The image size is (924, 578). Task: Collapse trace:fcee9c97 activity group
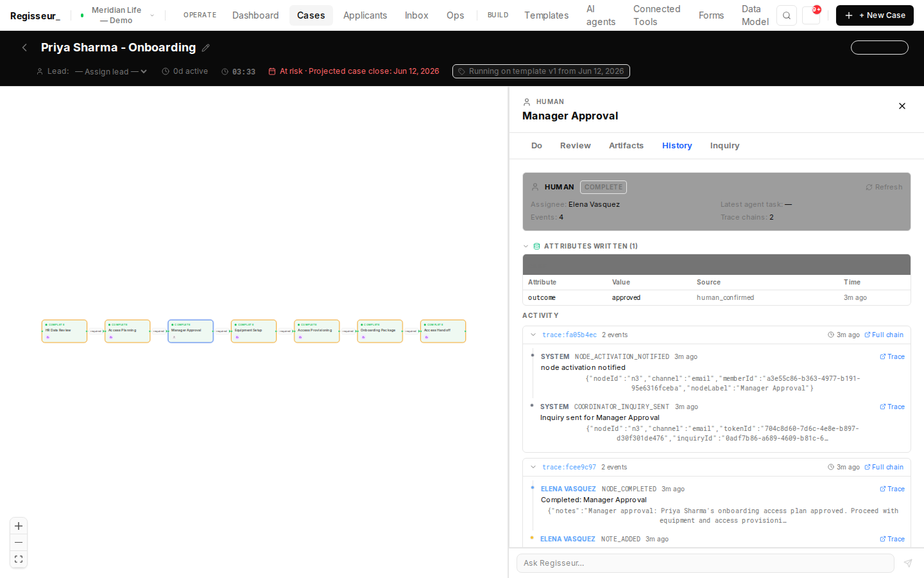click(x=533, y=467)
